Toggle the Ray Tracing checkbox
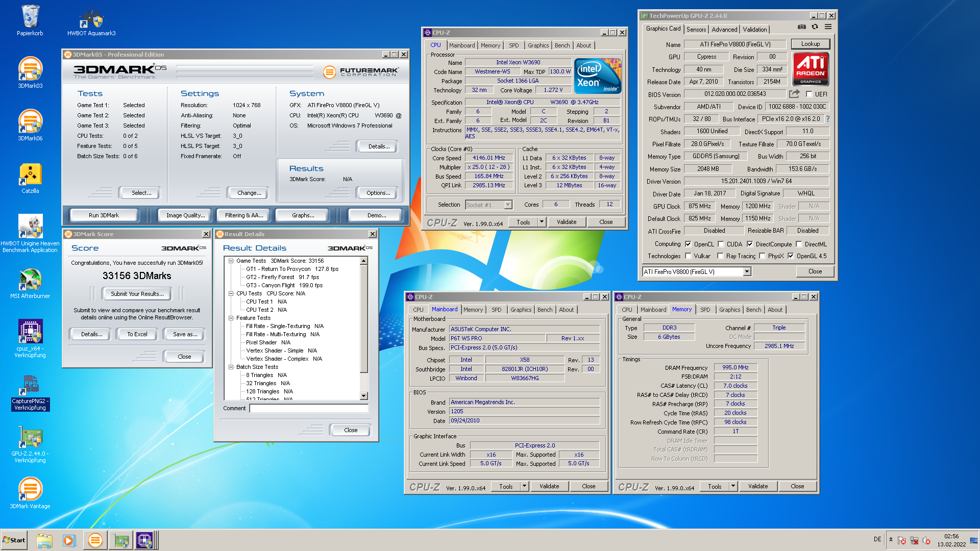Viewport: 980px width, 551px height. point(720,256)
